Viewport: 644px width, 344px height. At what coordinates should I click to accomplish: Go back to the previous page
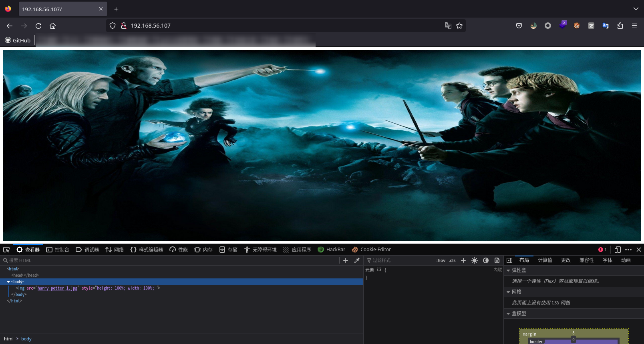pyautogui.click(x=10, y=26)
